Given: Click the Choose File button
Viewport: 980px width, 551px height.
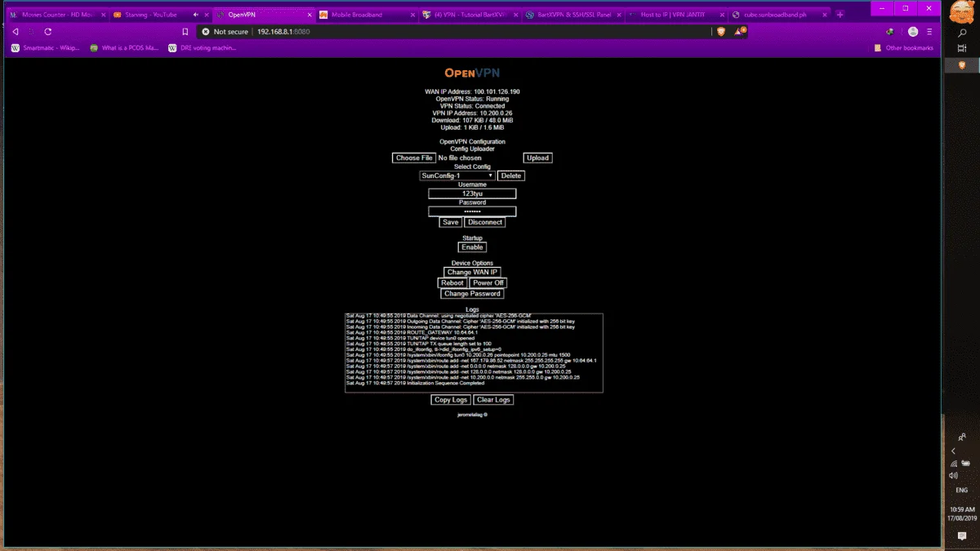Looking at the screenshot, I should 414,158.
